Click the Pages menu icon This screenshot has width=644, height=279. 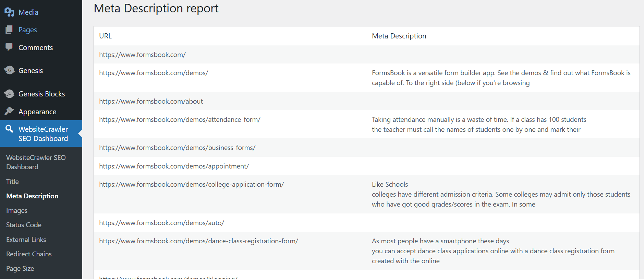[9, 30]
